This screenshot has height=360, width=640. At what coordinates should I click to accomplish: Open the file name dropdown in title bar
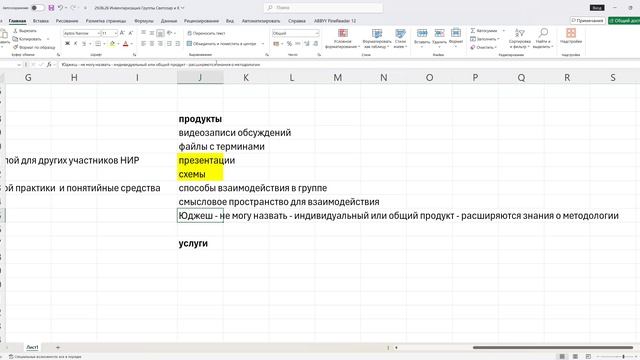point(182,8)
